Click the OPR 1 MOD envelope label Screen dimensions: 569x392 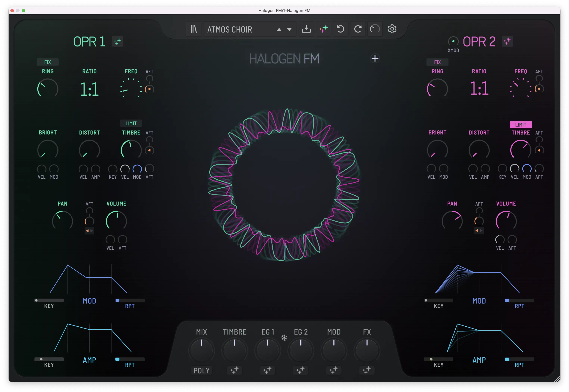(x=89, y=301)
